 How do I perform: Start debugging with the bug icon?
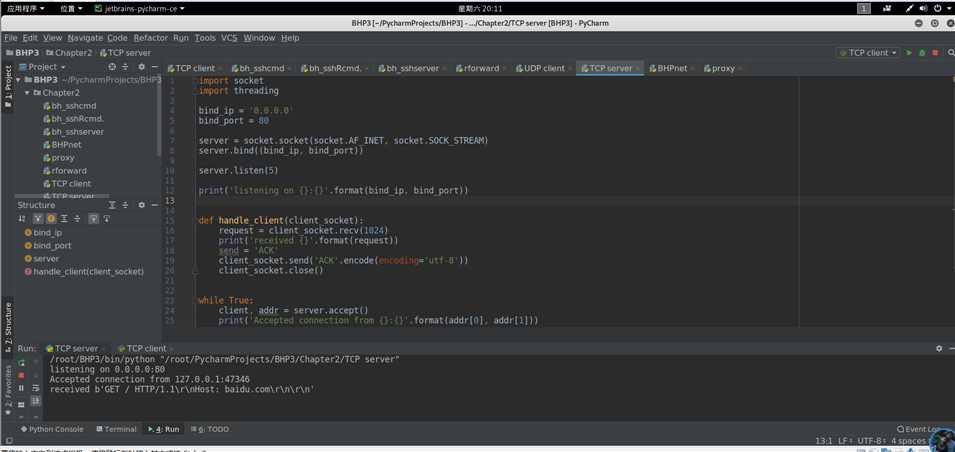922,53
